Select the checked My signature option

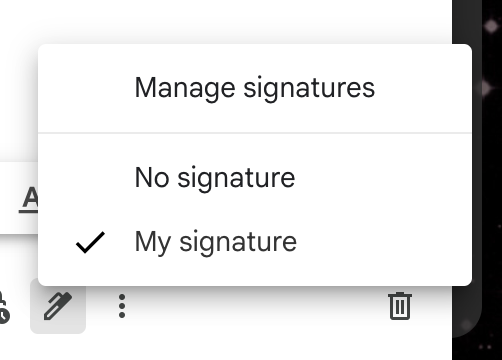pyautogui.click(x=255, y=242)
